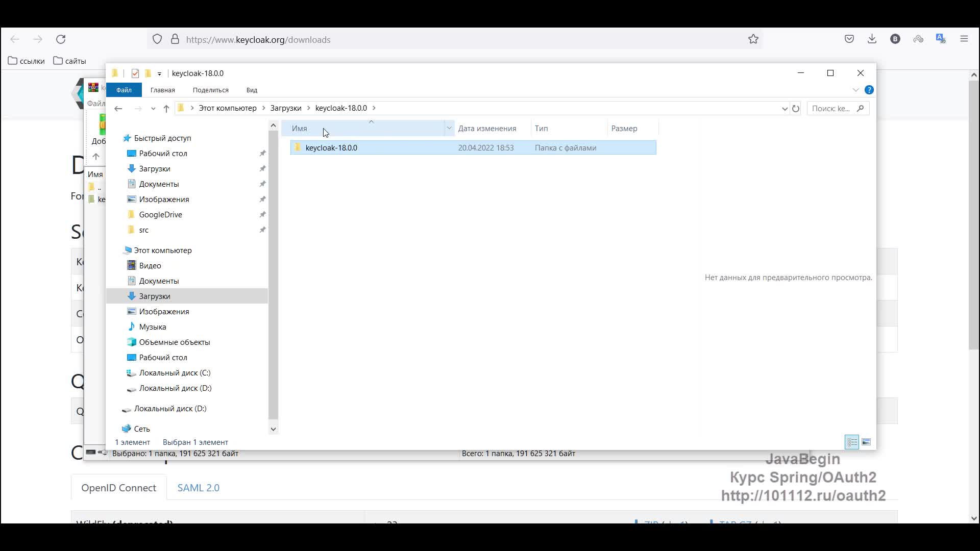Open Имя column filter dropdown
The image size is (980, 551).
click(449, 129)
